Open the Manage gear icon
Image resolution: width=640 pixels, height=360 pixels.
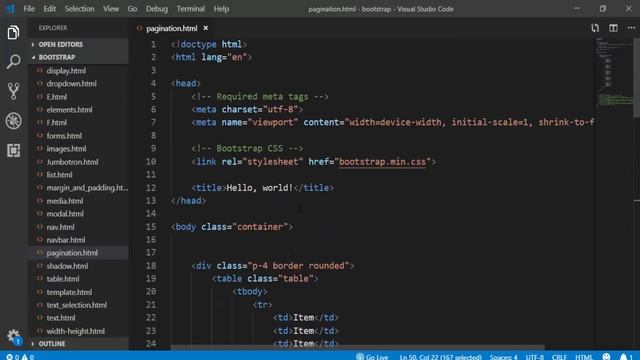click(13, 336)
